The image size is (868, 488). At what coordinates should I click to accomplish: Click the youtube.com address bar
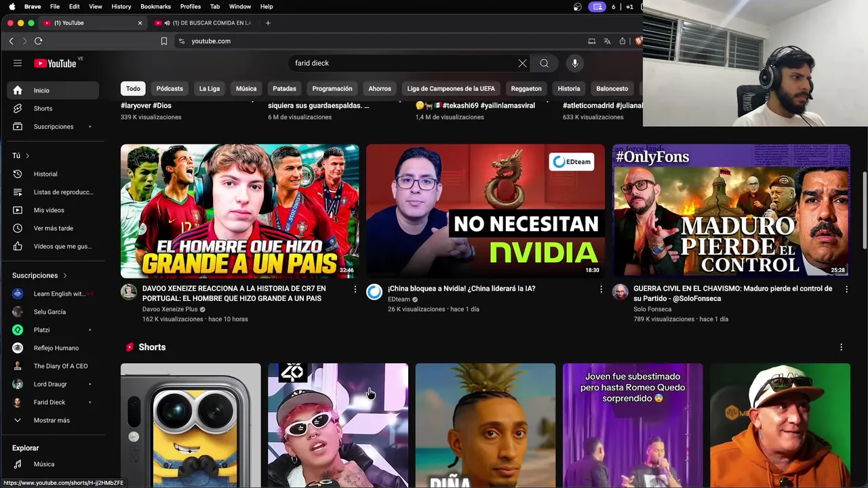coord(380,41)
